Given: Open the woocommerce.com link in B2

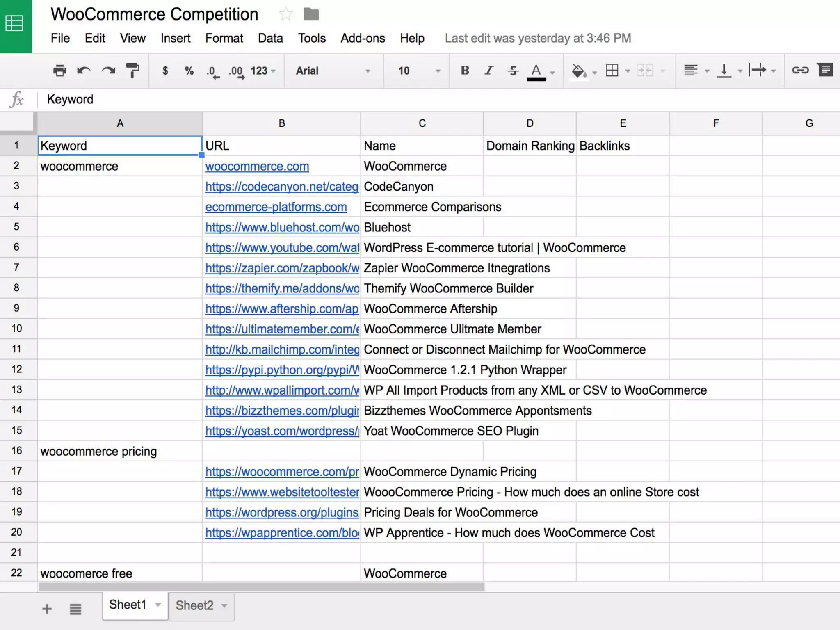Looking at the screenshot, I should (x=257, y=166).
